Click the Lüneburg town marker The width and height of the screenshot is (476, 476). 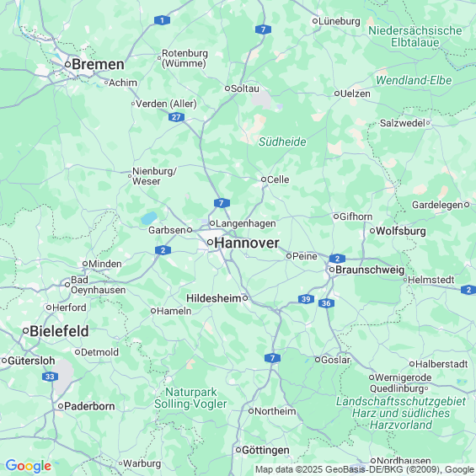coord(315,21)
